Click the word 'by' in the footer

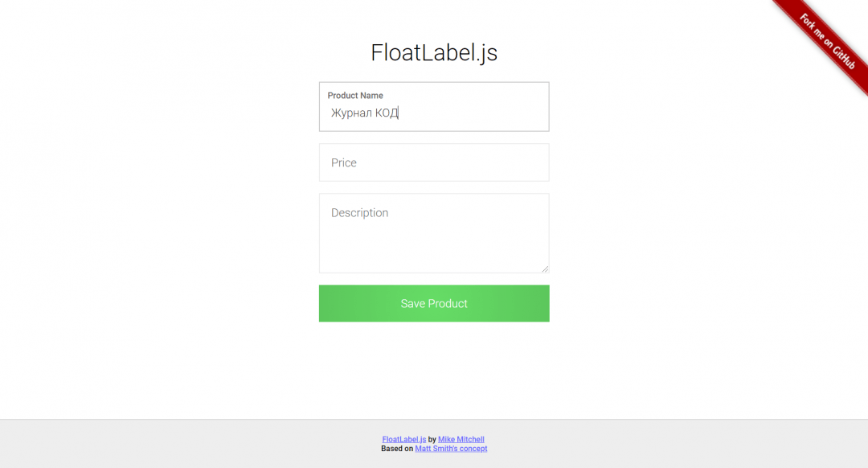[x=432, y=439]
